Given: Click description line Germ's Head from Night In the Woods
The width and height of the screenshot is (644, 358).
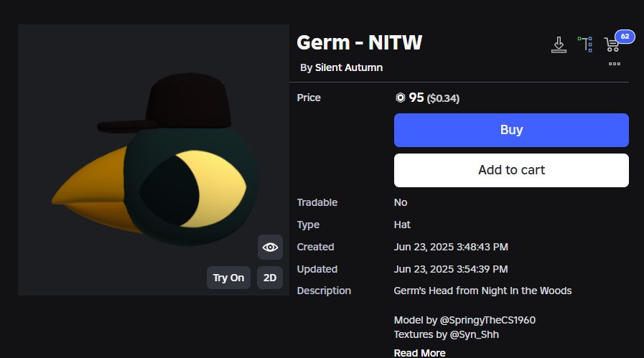Looking at the screenshot, I should [482, 291].
